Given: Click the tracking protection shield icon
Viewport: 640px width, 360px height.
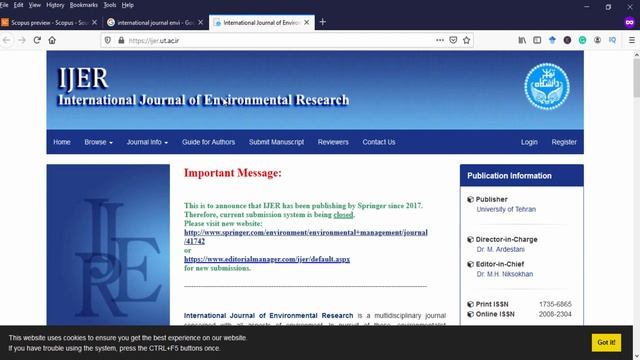Looking at the screenshot, I should click(x=108, y=40).
